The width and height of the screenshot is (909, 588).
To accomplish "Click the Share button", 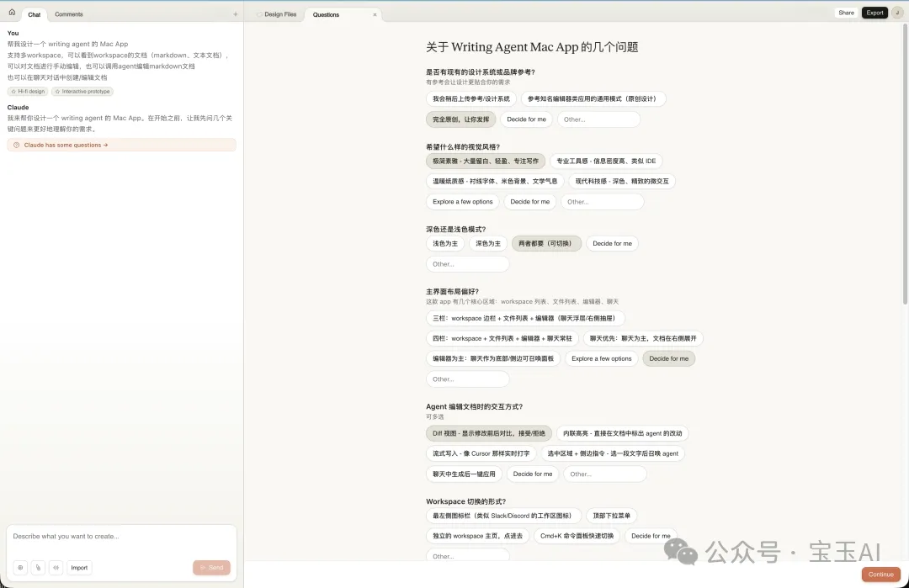I will tap(847, 13).
